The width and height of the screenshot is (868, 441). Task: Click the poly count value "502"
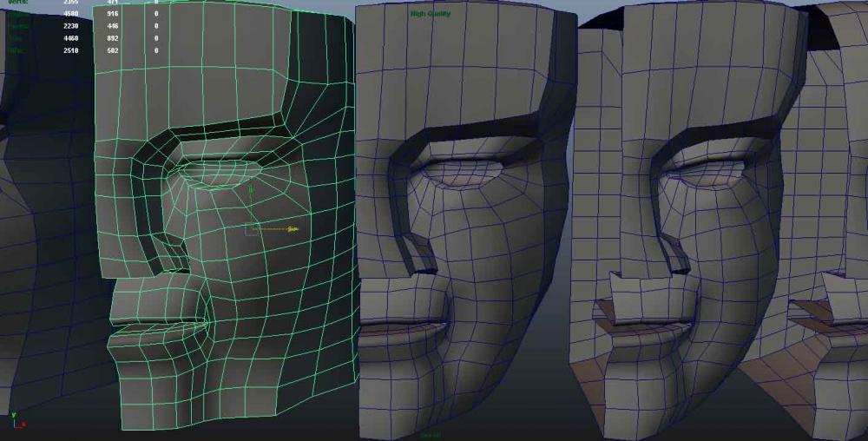[x=113, y=50]
